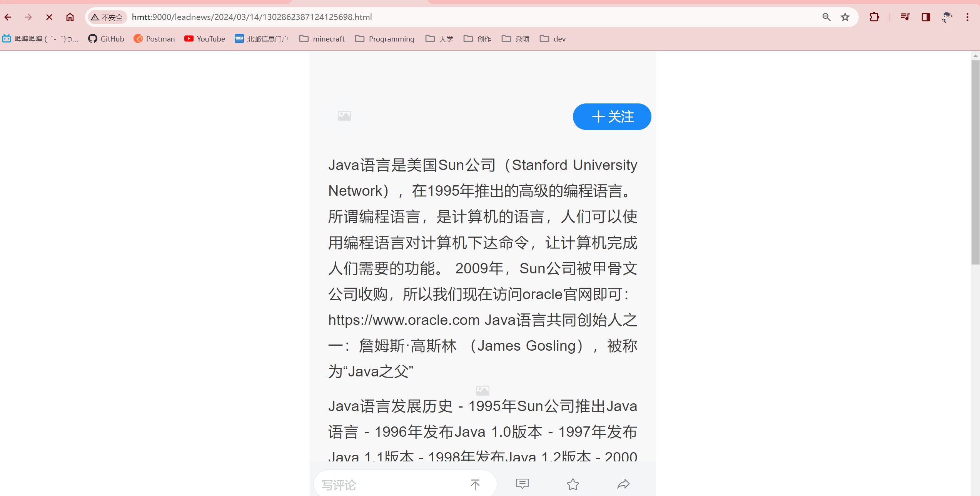Open the GitHub bookmark
The width and height of the screenshot is (980, 496).
coord(106,39)
